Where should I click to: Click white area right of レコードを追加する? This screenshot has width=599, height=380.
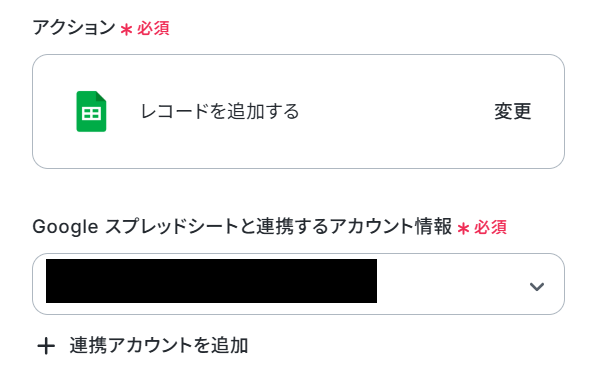[x=397, y=112]
